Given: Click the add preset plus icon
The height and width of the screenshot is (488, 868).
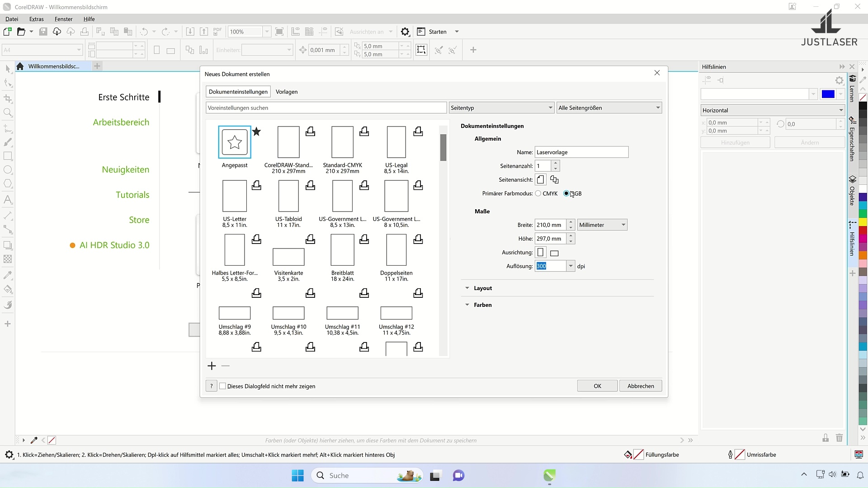Looking at the screenshot, I should pyautogui.click(x=212, y=366).
